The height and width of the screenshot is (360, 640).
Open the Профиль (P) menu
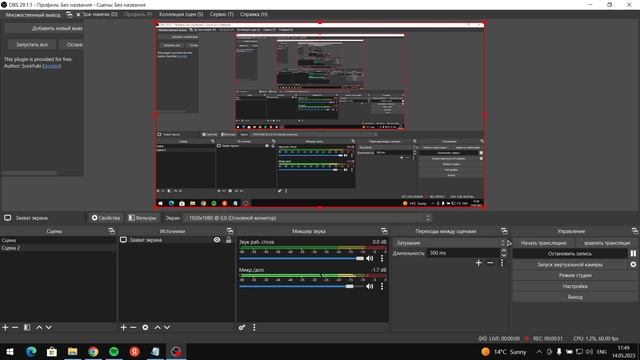click(138, 14)
